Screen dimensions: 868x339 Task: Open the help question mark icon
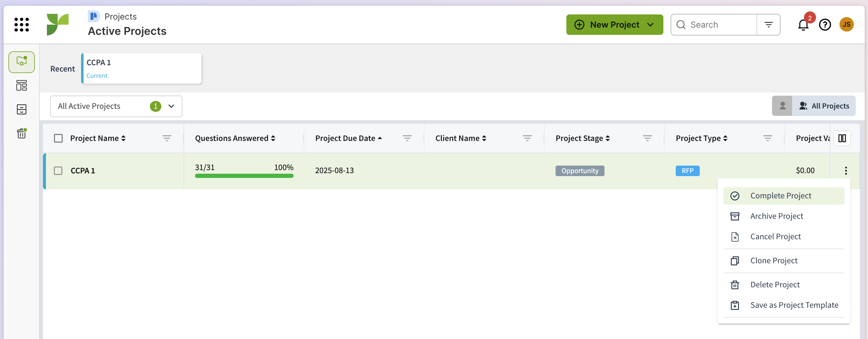point(824,25)
